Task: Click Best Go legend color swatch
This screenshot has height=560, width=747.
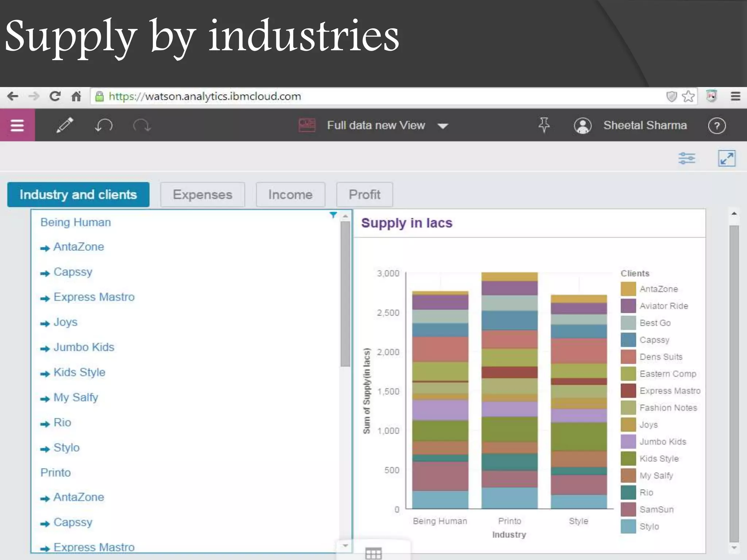Action: click(x=628, y=323)
